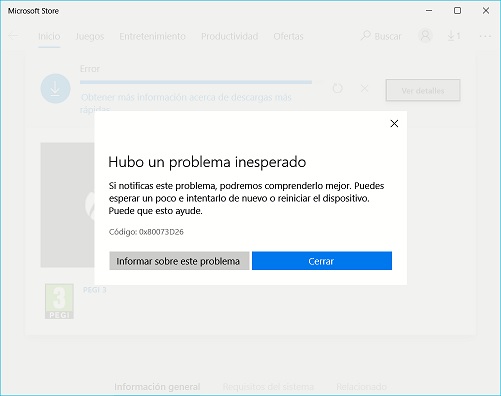
Task: Open the Productividad tab
Action: pos(230,36)
